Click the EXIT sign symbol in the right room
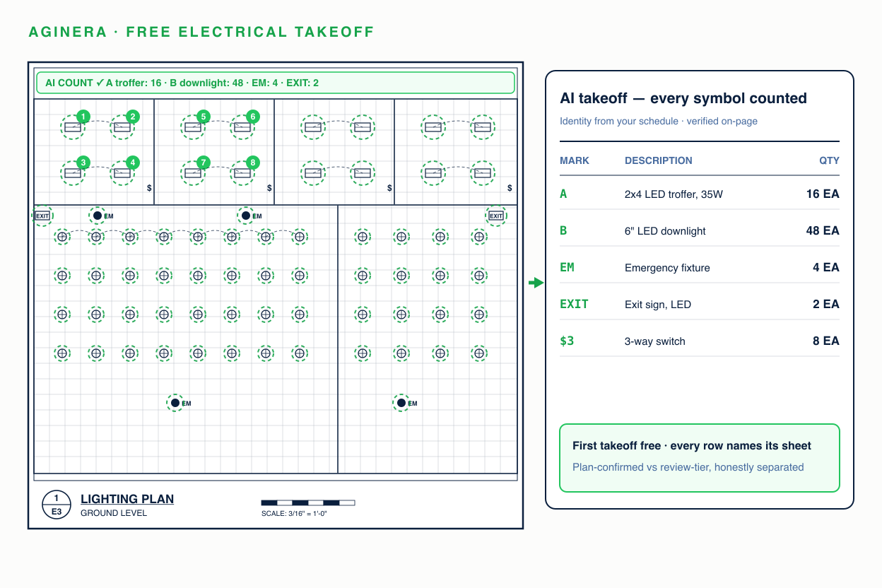 pos(496,216)
